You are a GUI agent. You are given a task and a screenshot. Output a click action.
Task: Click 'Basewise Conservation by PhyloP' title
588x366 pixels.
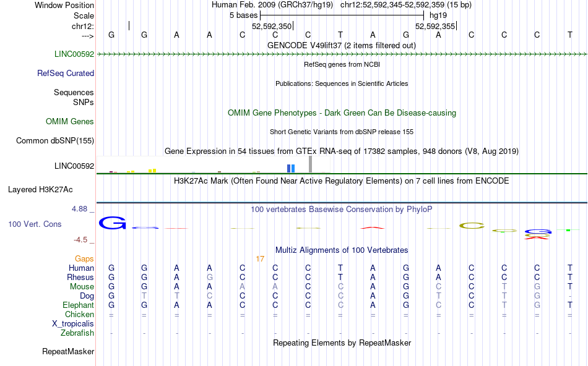342,210
